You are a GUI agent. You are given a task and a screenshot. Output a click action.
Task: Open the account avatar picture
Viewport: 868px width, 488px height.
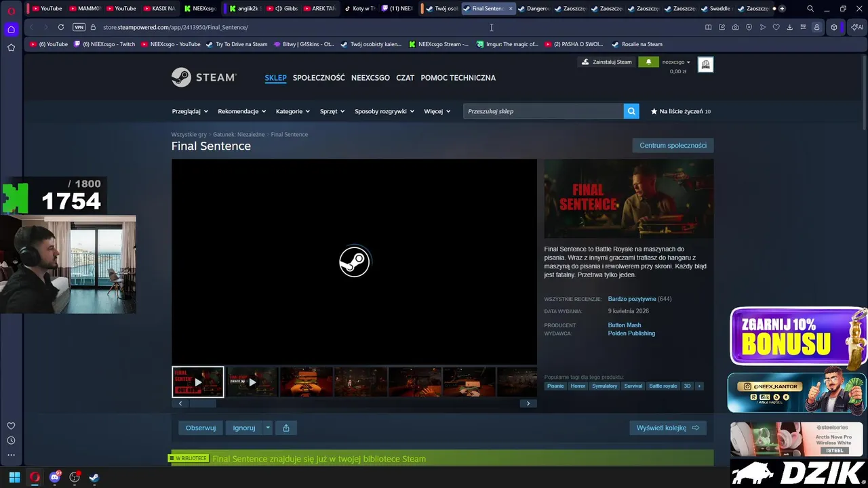(x=705, y=64)
